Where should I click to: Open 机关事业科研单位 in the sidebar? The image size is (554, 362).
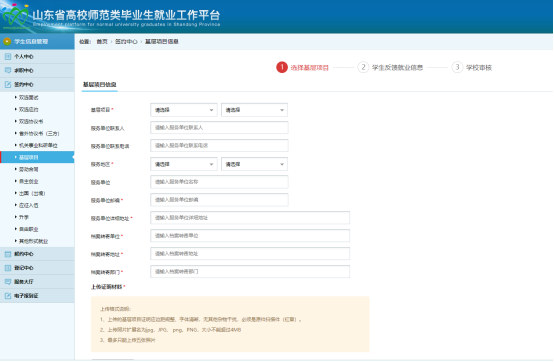click(38, 146)
